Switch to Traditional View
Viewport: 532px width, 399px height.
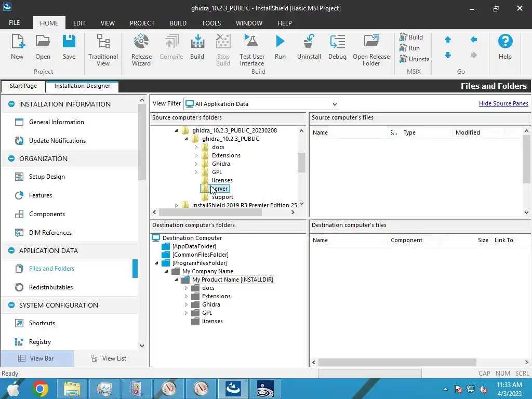[x=103, y=50]
